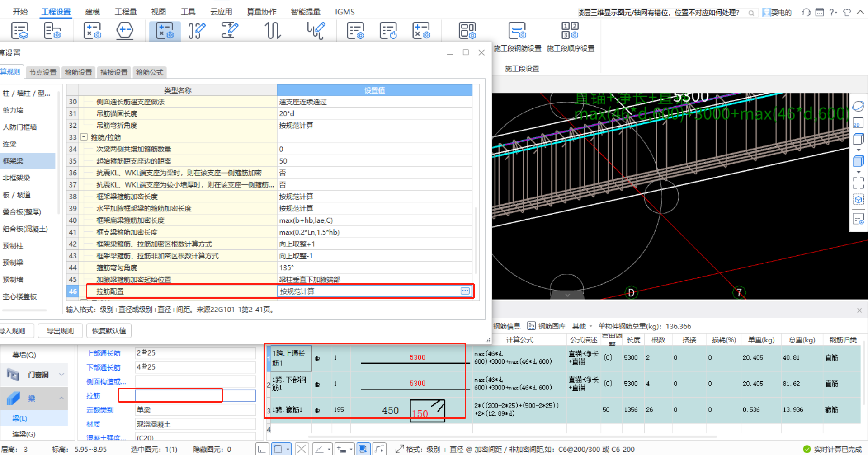Click the search magnifier icon in top bar
This screenshot has width=868, height=455.
click(751, 13)
